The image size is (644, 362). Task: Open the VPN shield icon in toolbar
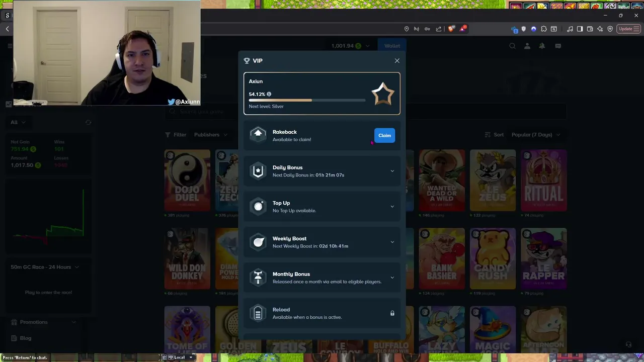coord(610,29)
